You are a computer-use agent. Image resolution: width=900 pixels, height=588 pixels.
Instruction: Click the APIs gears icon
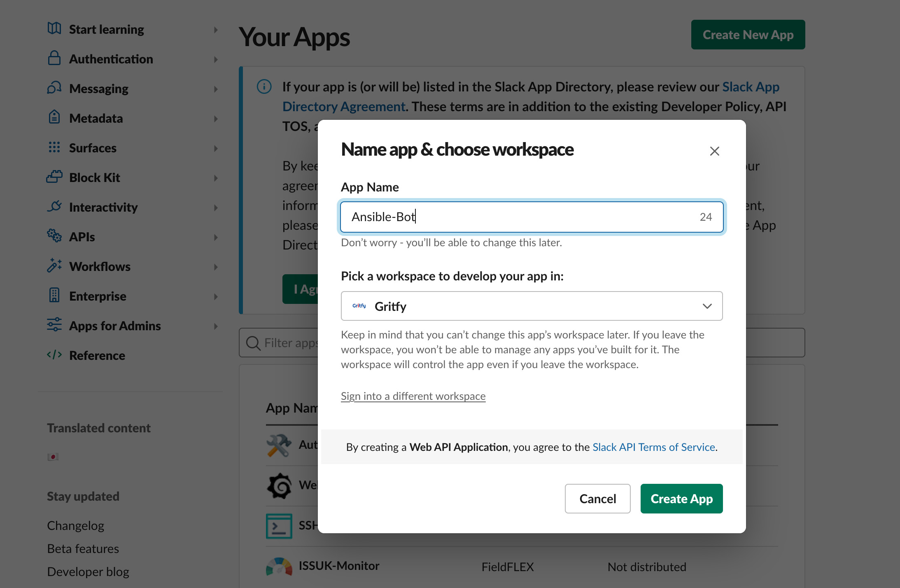(54, 236)
